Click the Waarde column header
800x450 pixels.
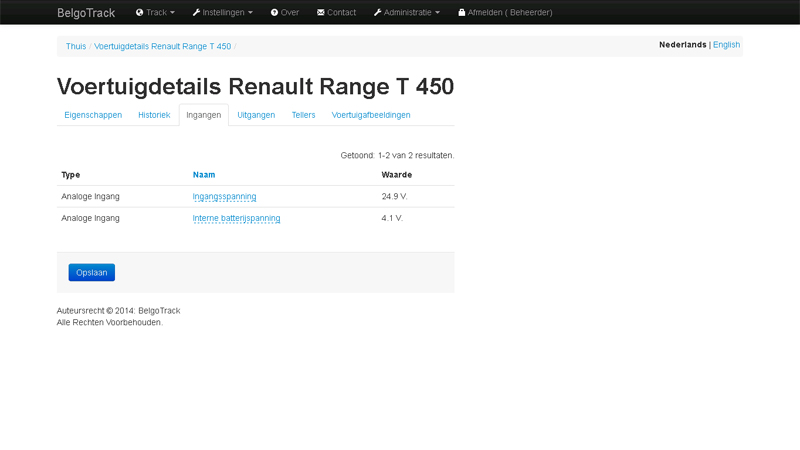396,174
